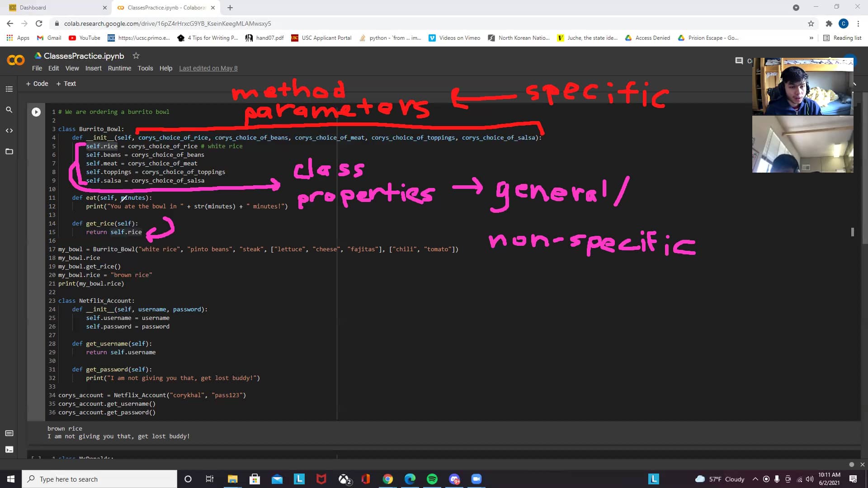This screenshot has height=488, width=868.
Task: Add a new code cell
Action: pyautogui.click(x=37, y=84)
